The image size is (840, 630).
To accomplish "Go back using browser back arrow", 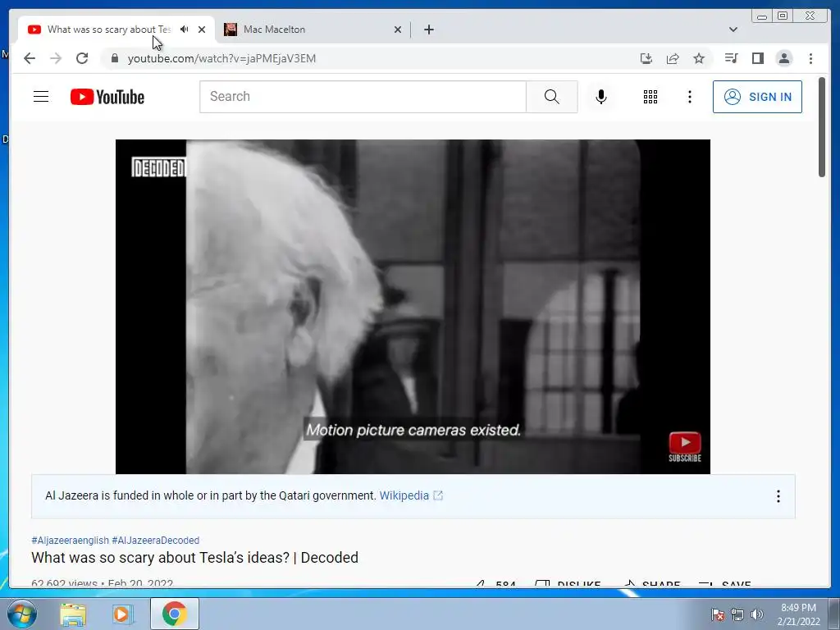I will click(30, 58).
